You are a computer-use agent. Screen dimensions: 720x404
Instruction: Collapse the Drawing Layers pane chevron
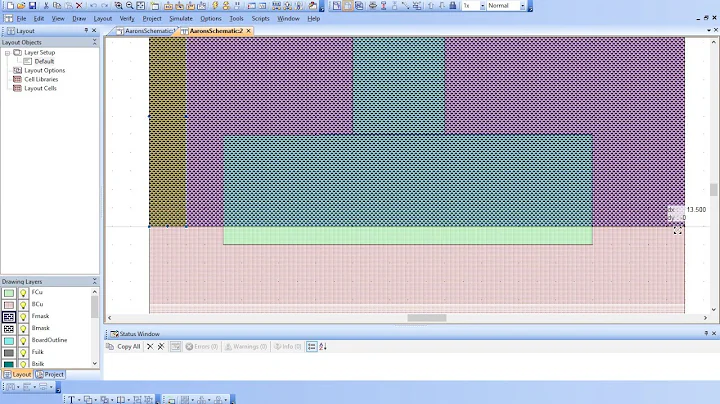pyautogui.click(x=95, y=281)
